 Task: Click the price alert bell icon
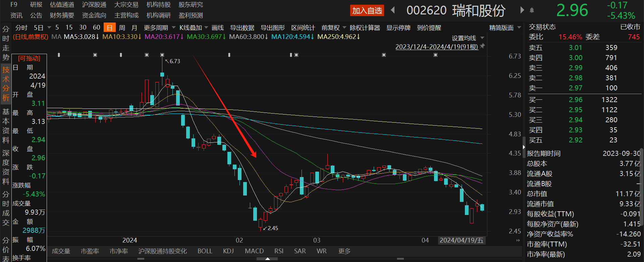click(x=532, y=10)
